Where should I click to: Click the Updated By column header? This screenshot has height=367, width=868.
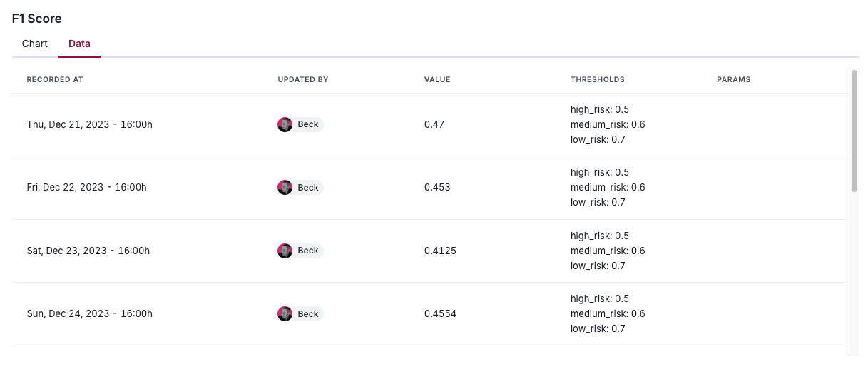coord(302,79)
